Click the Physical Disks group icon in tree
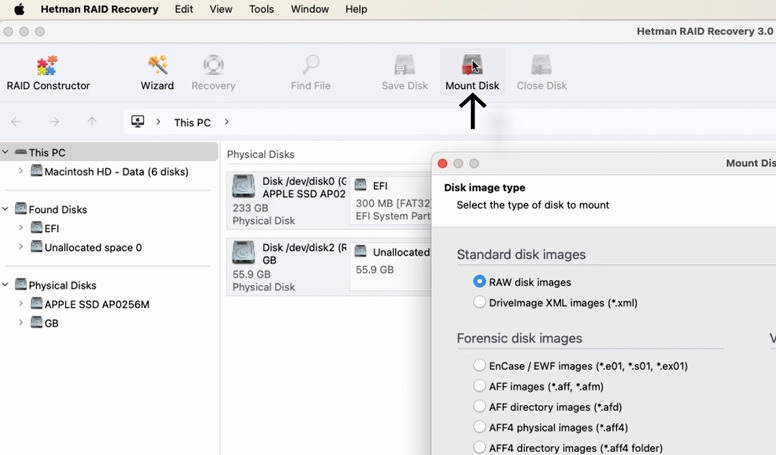 [x=21, y=284]
